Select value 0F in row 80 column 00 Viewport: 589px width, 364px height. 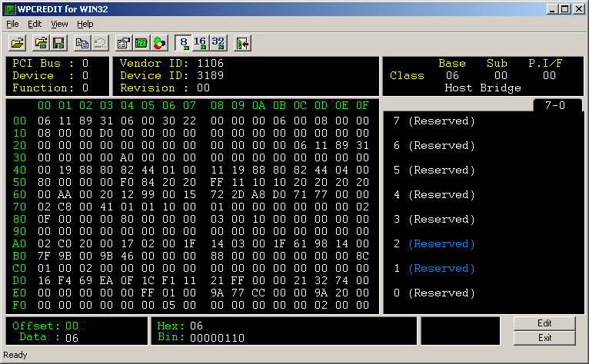tap(44, 219)
